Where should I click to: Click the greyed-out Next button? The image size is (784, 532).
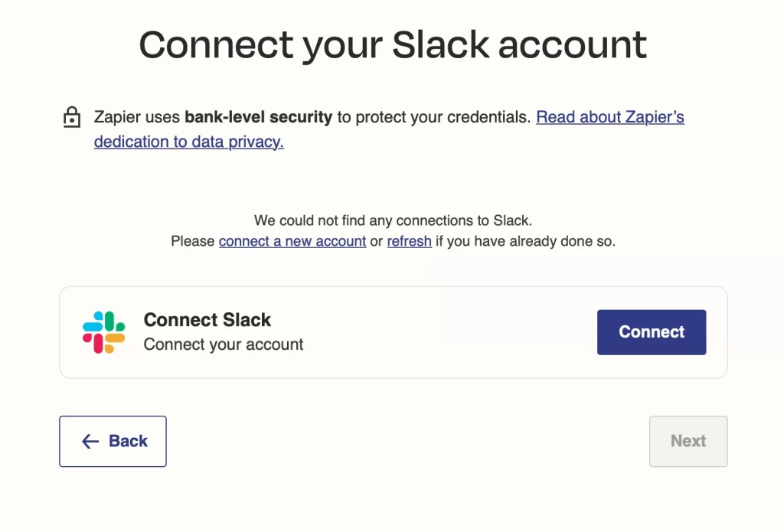pos(688,442)
